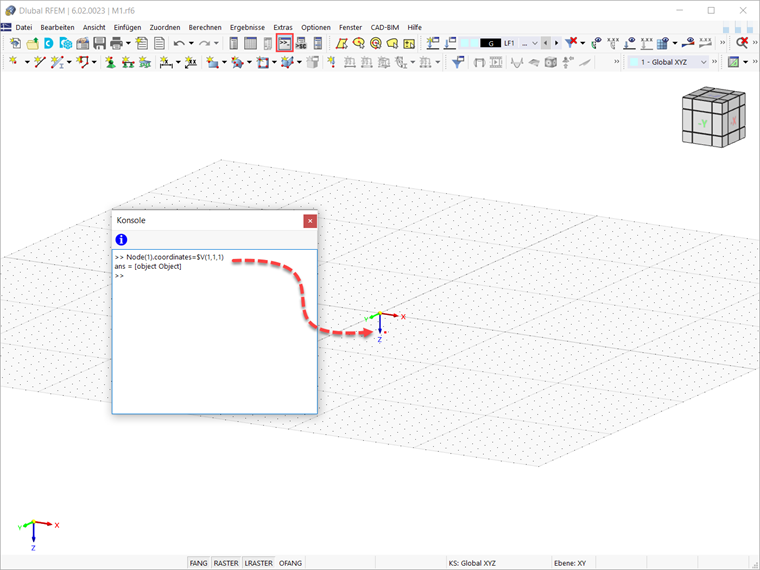Click the New line support icon
The height and width of the screenshot is (570, 760).
pos(128,62)
